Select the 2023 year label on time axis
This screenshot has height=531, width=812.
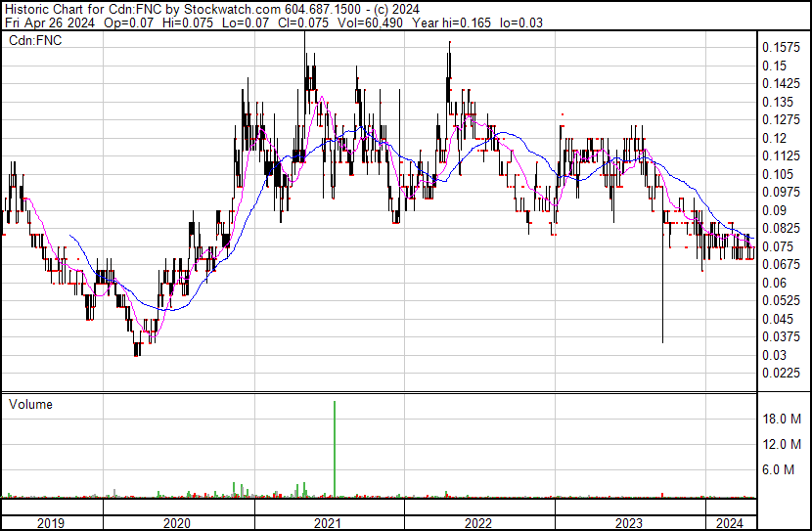tap(628, 523)
